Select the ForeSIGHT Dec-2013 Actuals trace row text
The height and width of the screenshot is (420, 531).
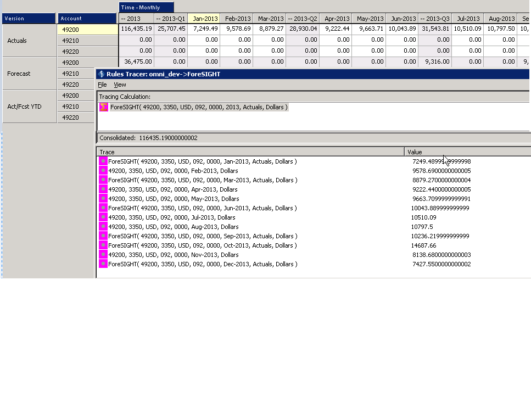pos(203,264)
